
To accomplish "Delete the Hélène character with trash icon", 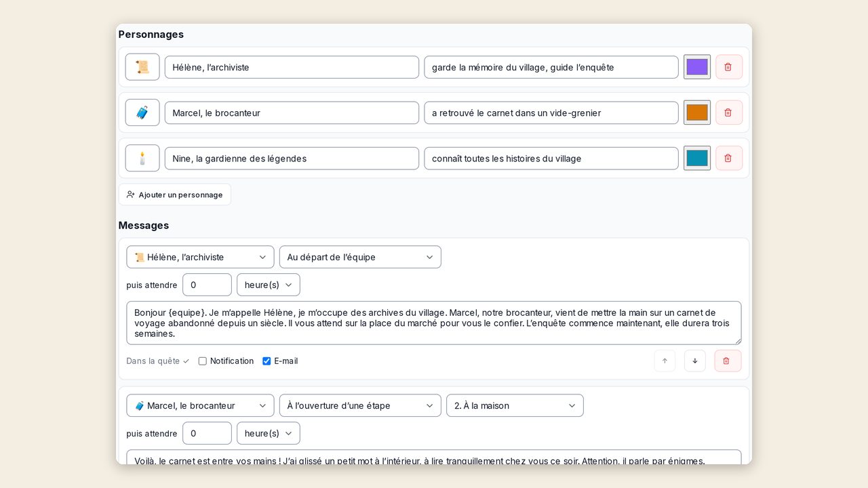I will 728,67.
